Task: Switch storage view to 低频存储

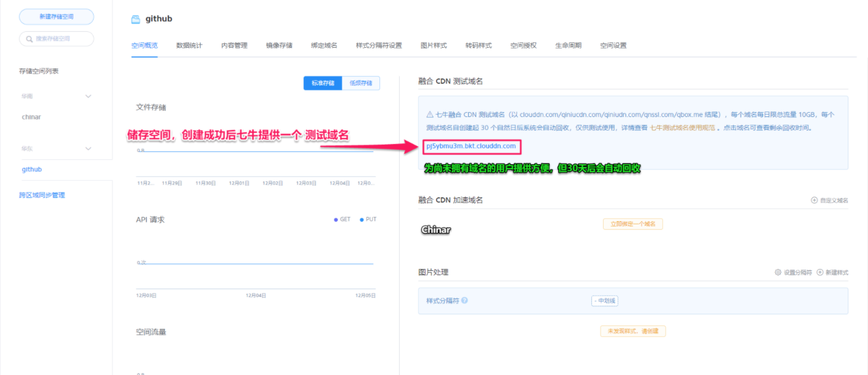Action: (x=361, y=83)
